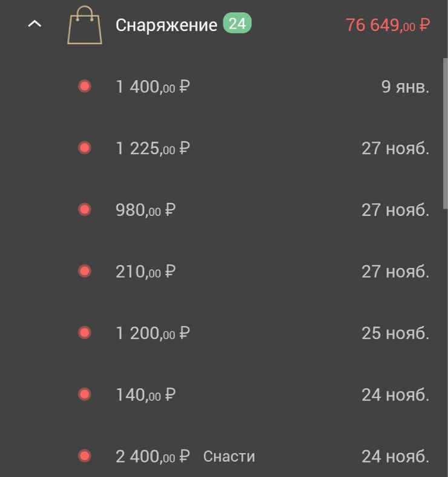Click the red dot next to 1 400,00 ₽
448x477 pixels.
(85, 86)
